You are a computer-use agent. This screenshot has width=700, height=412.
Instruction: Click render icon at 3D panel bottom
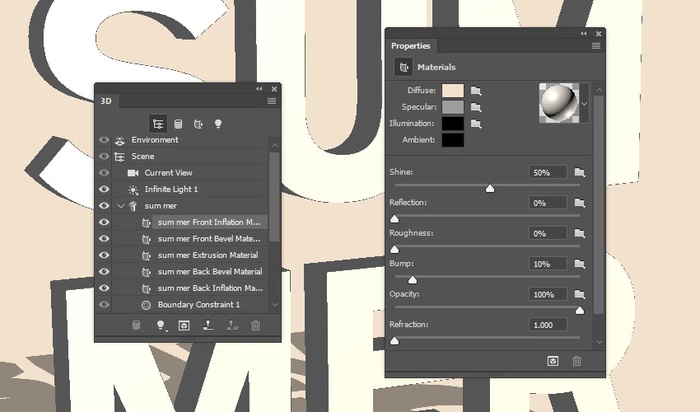pyautogui.click(x=184, y=325)
